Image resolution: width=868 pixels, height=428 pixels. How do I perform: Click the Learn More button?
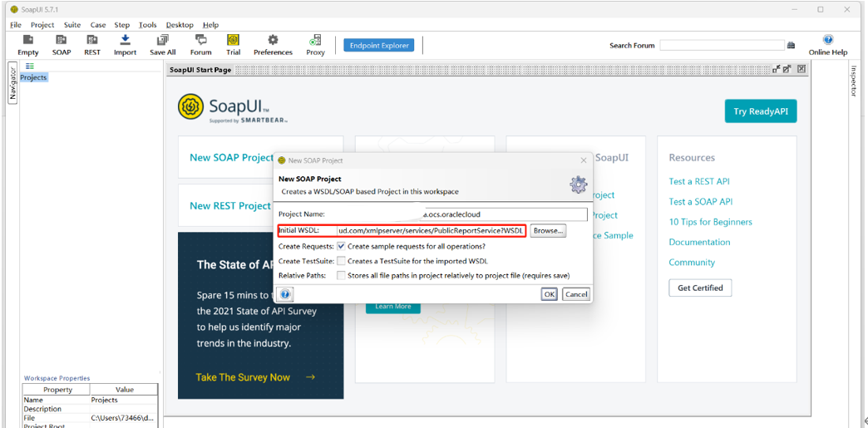tap(393, 306)
